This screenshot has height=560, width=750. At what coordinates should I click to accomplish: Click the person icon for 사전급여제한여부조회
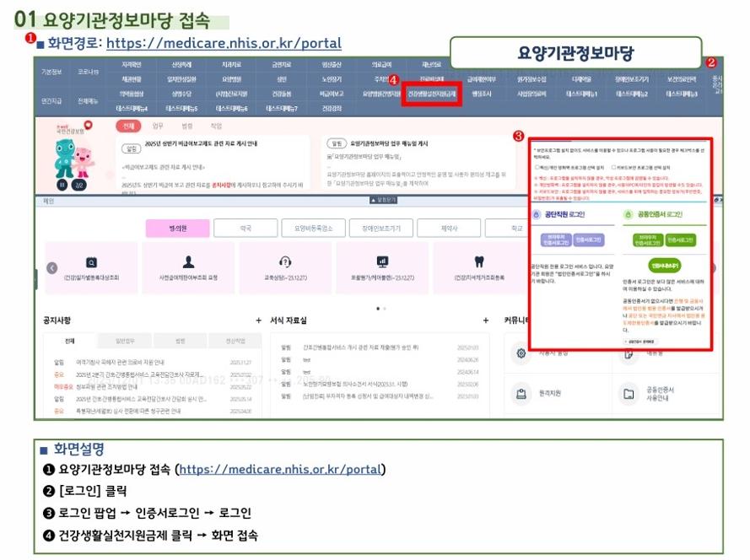tap(188, 262)
